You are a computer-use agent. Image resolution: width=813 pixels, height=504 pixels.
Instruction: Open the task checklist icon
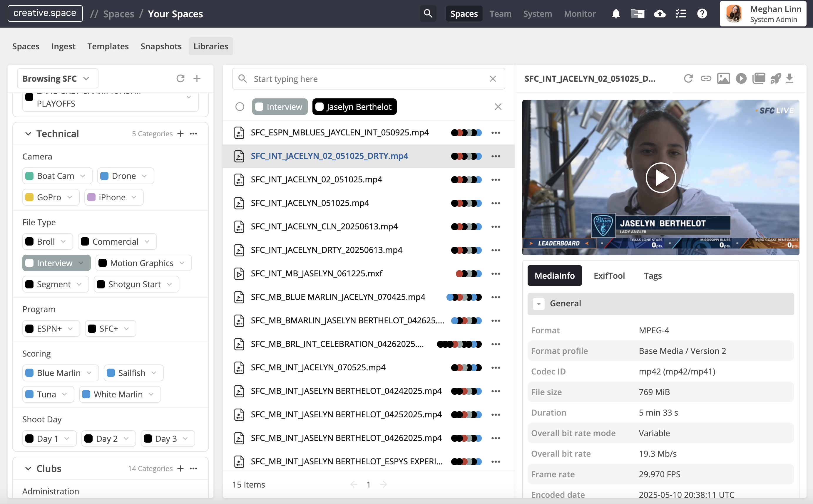coord(680,14)
